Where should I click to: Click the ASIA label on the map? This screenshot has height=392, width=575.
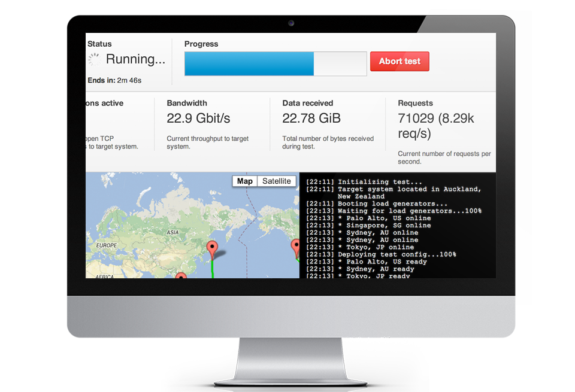[172, 232]
